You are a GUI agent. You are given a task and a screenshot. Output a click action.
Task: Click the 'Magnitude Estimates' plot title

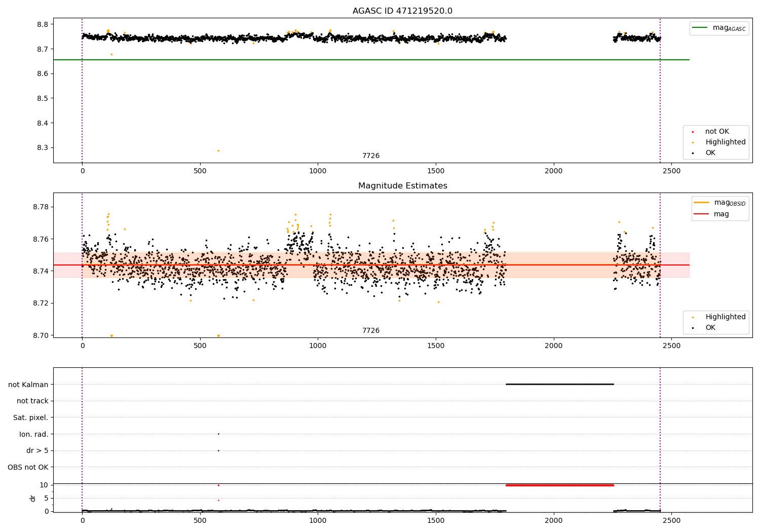[x=402, y=186]
